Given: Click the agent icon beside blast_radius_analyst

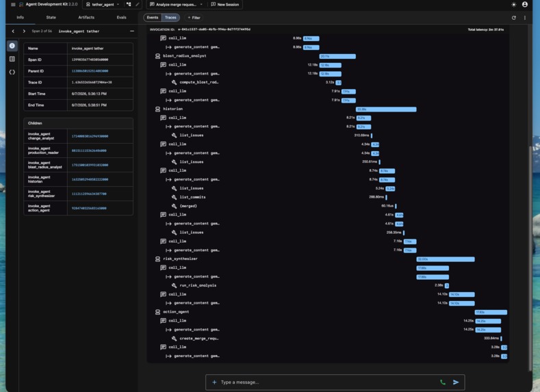Looking at the screenshot, I should click(157, 55).
